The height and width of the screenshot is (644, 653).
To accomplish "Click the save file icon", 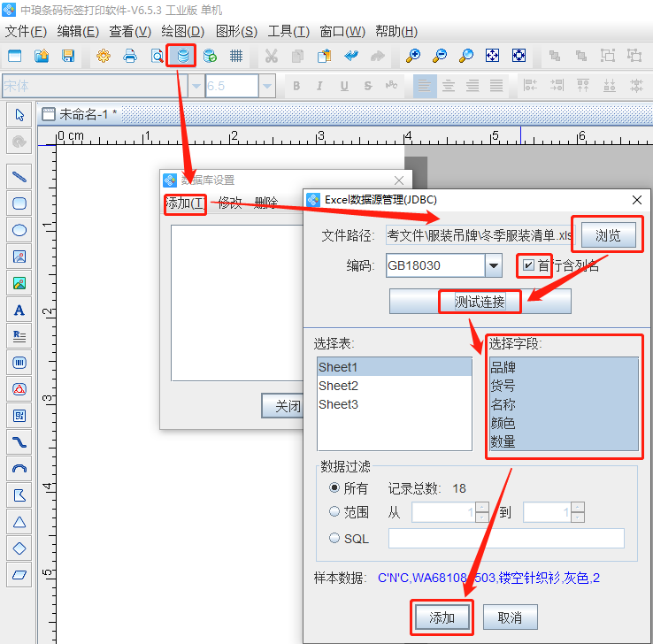I will [x=68, y=56].
